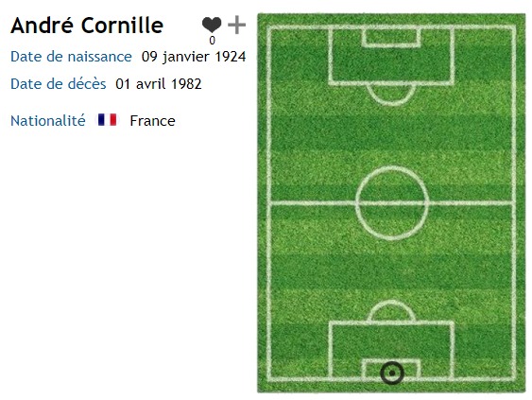Click the birth date 09 janvier 1924
Screen dimensions: 532x400
[194, 57]
